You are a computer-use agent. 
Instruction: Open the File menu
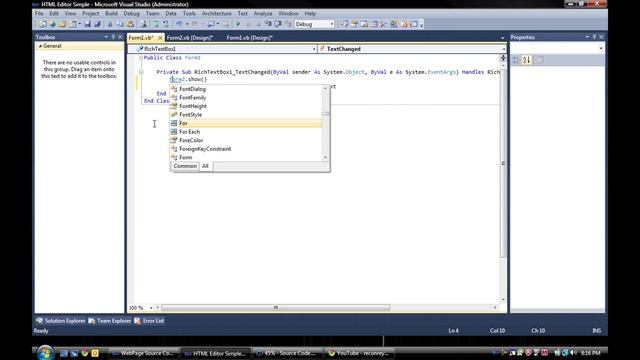[x=39, y=13]
